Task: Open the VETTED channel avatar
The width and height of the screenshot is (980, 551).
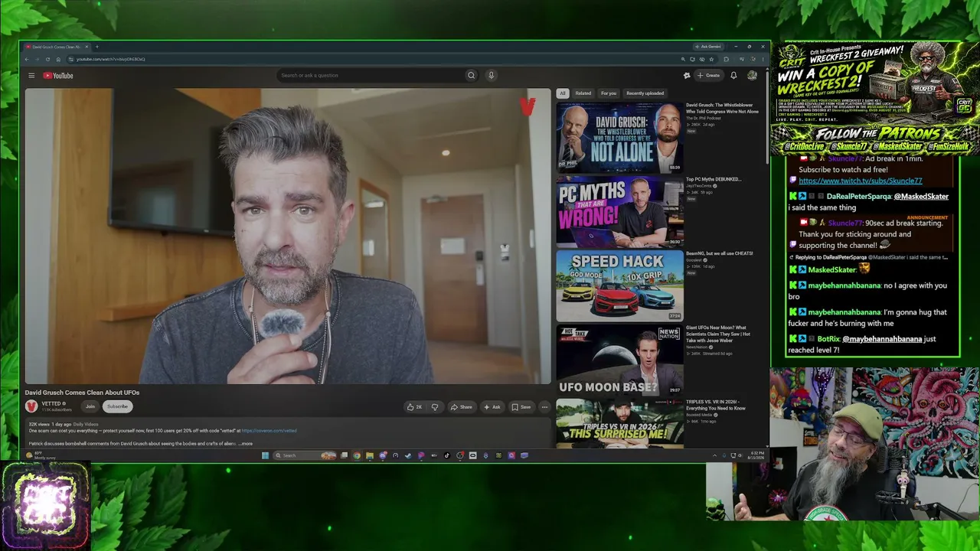Action: (31, 406)
